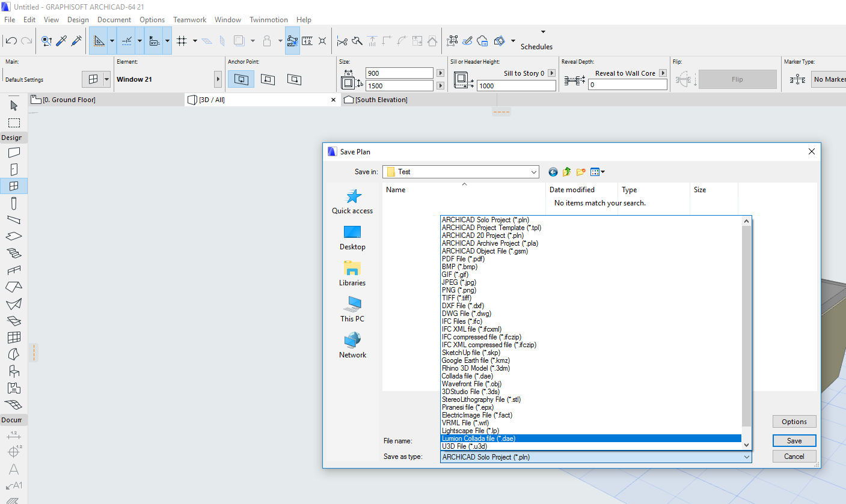Choose the third anchor point option
The image size is (846, 504).
294,79
